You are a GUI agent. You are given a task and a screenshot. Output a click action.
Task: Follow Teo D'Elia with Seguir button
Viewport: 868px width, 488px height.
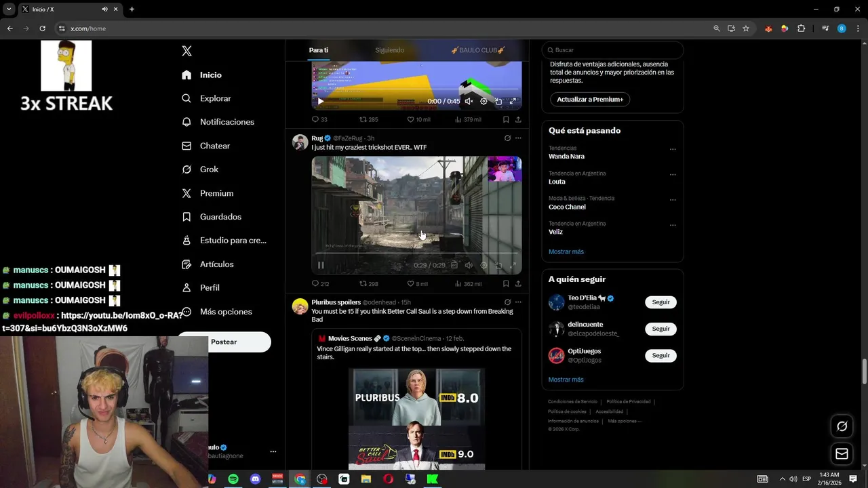pos(660,302)
